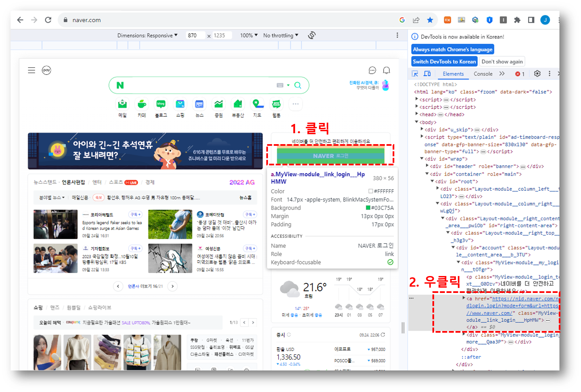Click the browser back arrow
This screenshot has width=581, height=392.
(20, 20)
